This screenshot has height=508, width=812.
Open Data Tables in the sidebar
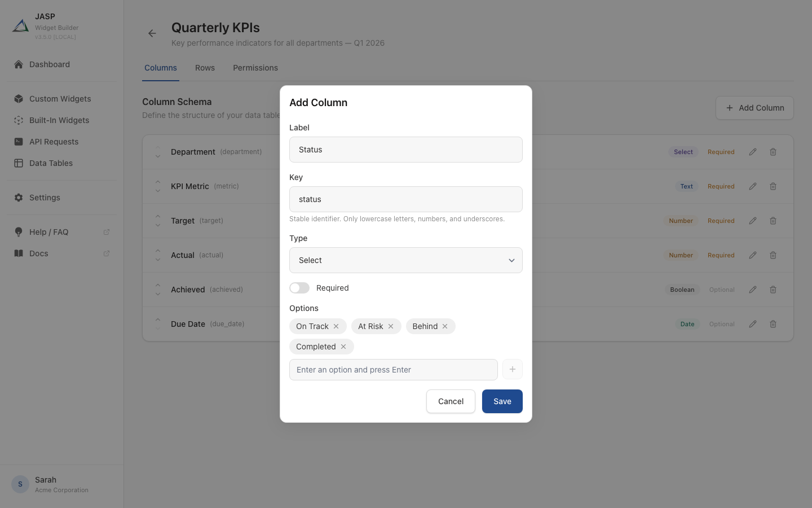pyautogui.click(x=51, y=163)
